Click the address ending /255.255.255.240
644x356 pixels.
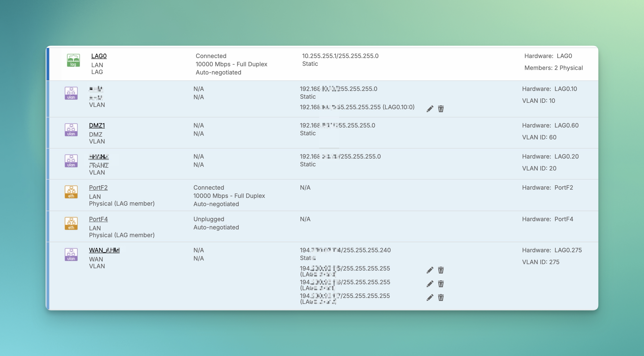point(345,250)
